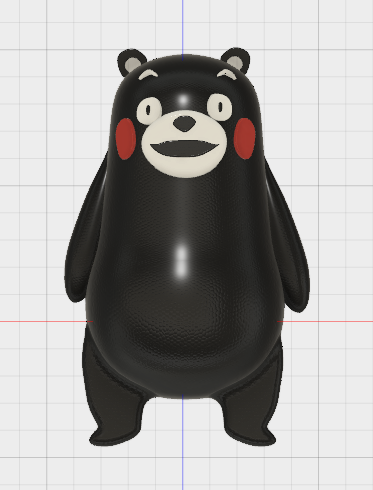Select the ear on the screen's left
Viewport: 373px width, 490px height.
131,62
